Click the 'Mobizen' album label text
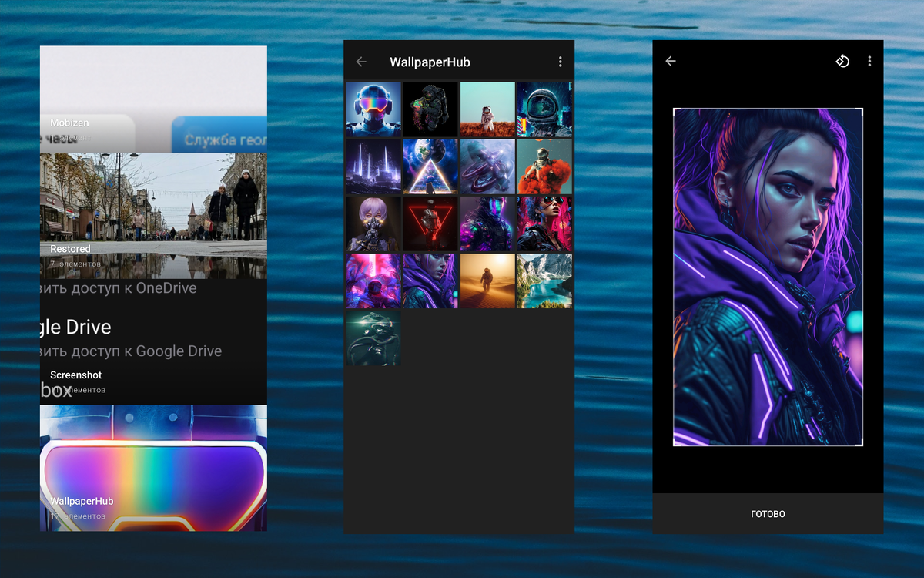This screenshot has width=924, height=578. 69,123
